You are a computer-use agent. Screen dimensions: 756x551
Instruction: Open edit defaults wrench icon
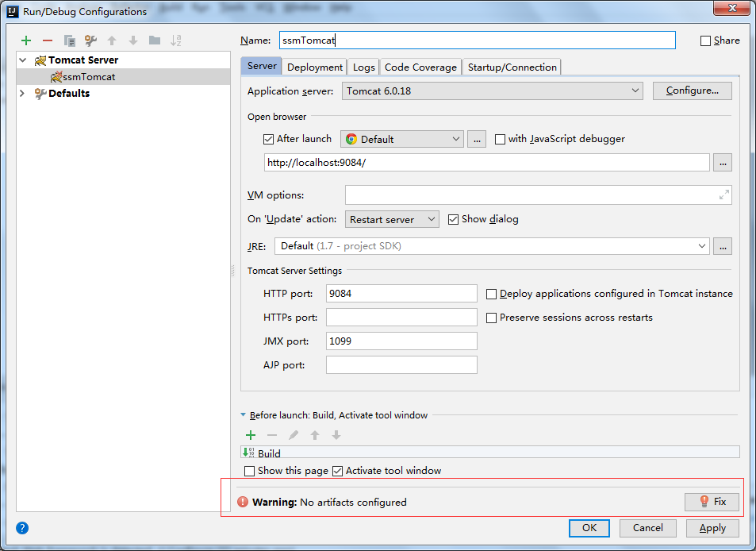pos(90,40)
